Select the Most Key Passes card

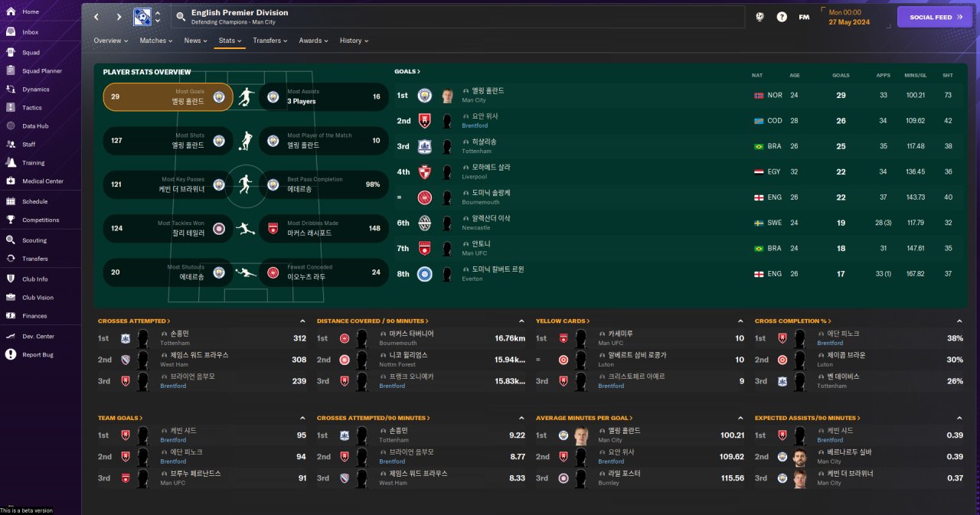coord(168,184)
